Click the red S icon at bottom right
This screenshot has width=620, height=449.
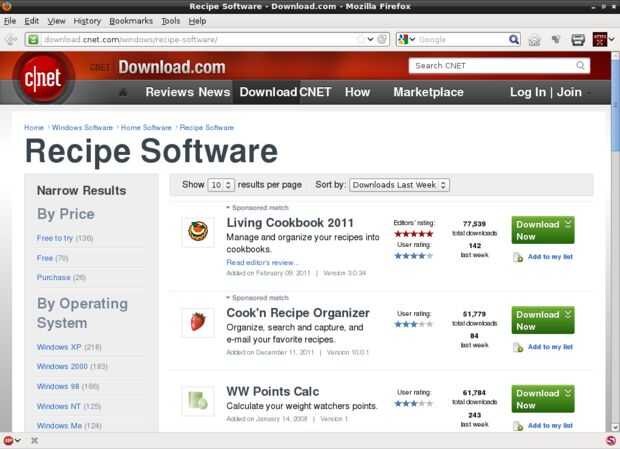(611, 440)
